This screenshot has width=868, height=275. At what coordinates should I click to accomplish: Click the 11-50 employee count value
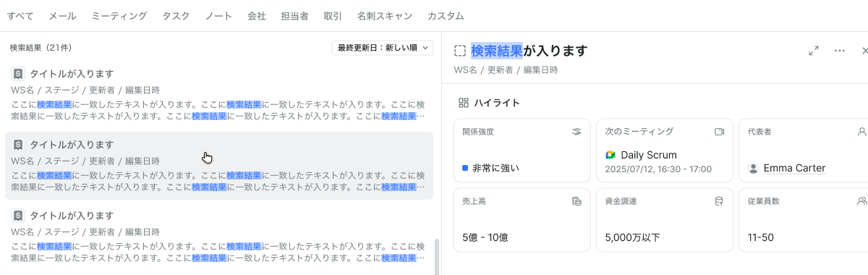(x=761, y=237)
